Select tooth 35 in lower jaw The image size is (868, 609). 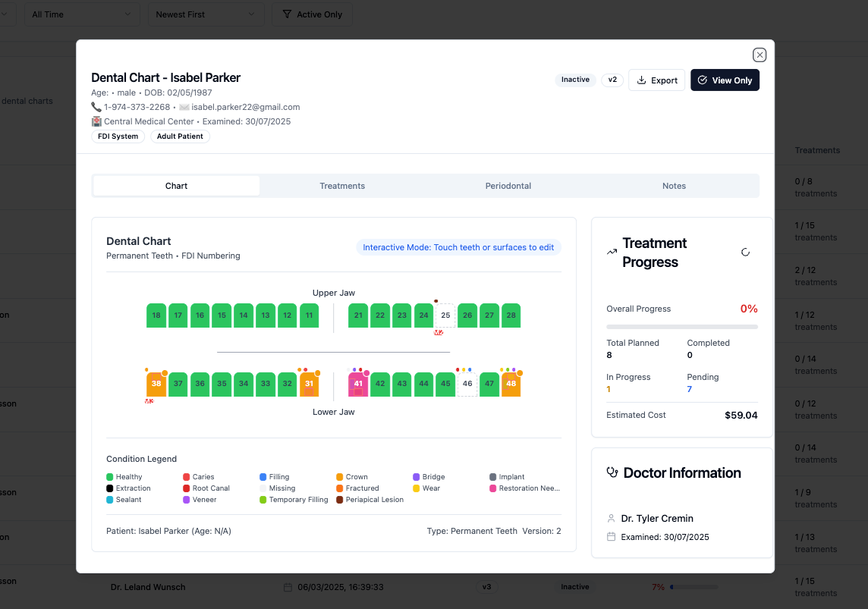click(x=222, y=384)
